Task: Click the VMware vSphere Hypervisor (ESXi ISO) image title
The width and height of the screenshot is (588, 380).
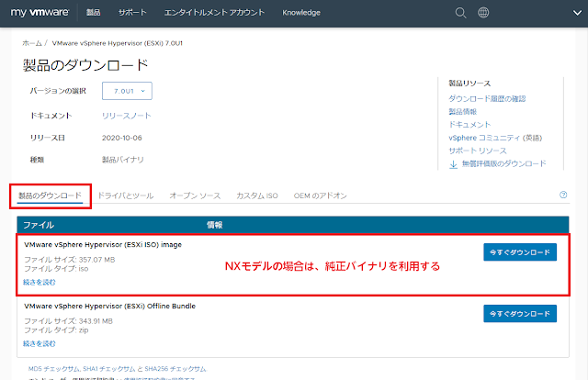Action: click(103, 245)
